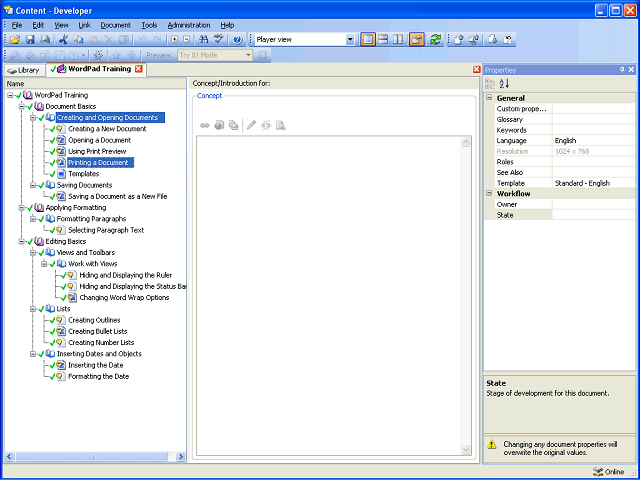Click the chain link icon in Concept pane

(x=205, y=125)
